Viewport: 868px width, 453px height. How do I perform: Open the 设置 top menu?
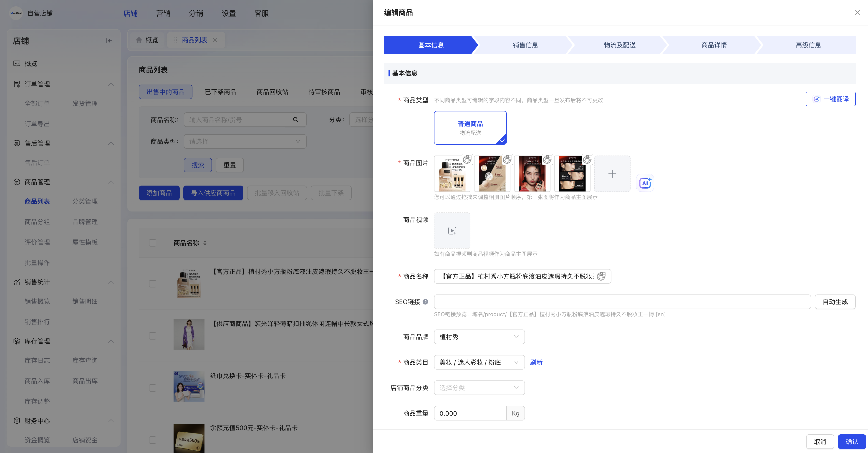pos(229,13)
